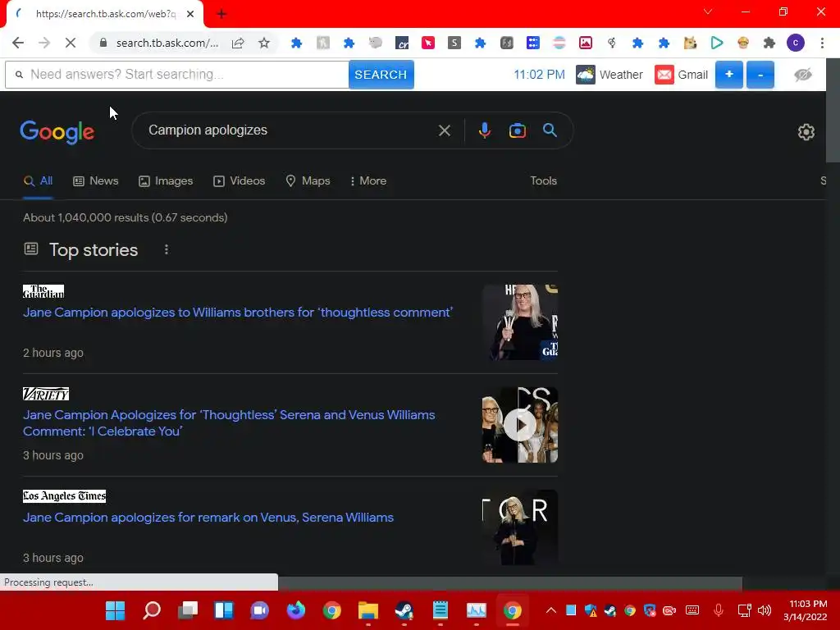This screenshot has height=630, width=840.
Task: Open a new browser tab
Action: [x=221, y=14]
